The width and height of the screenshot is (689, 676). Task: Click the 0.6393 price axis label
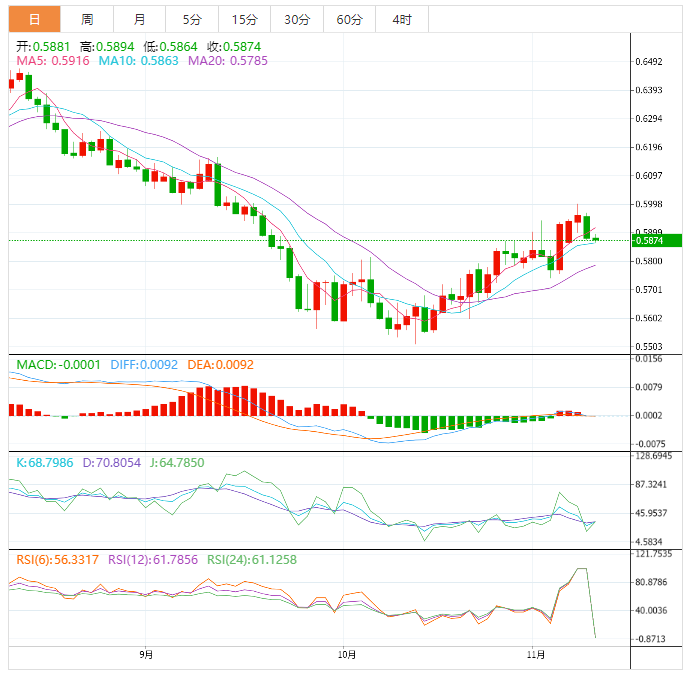pos(649,90)
